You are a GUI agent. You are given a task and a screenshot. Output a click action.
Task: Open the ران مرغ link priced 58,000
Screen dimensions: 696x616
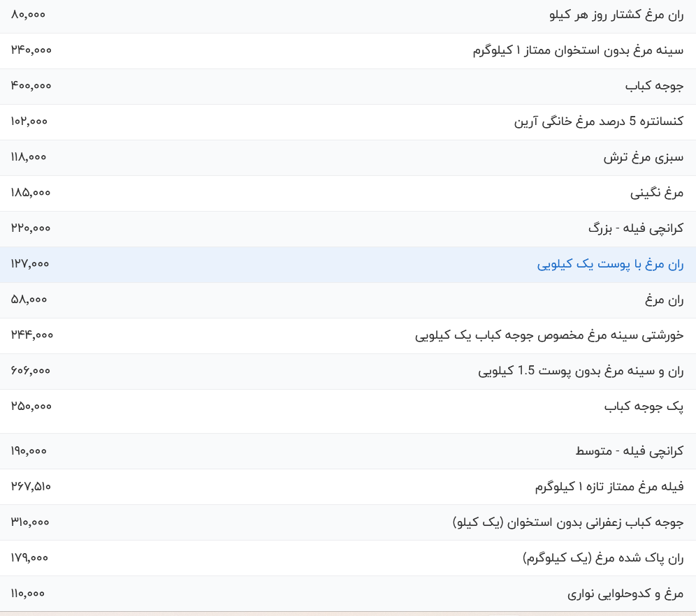pyautogui.click(x=664, y=300)
